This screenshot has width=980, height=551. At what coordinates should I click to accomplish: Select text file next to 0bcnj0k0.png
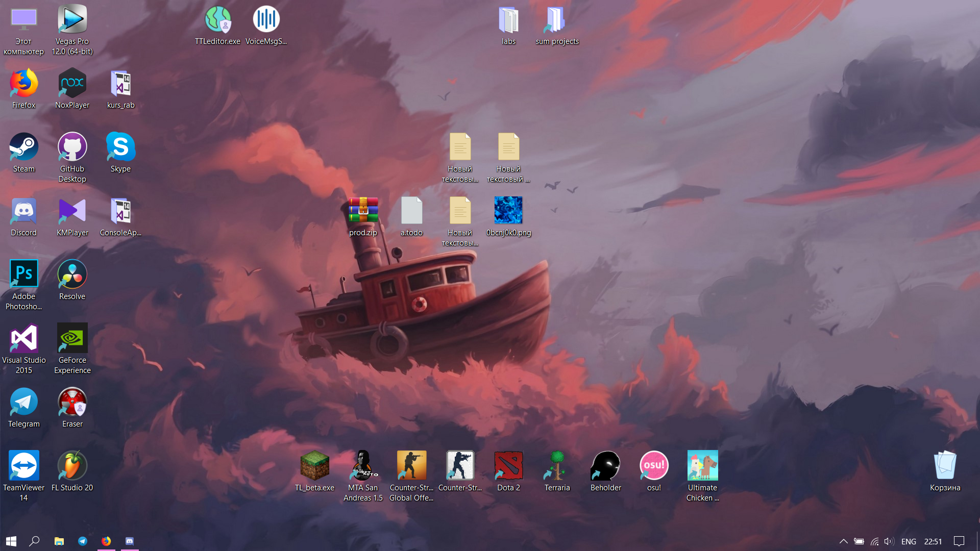(460, 221)
